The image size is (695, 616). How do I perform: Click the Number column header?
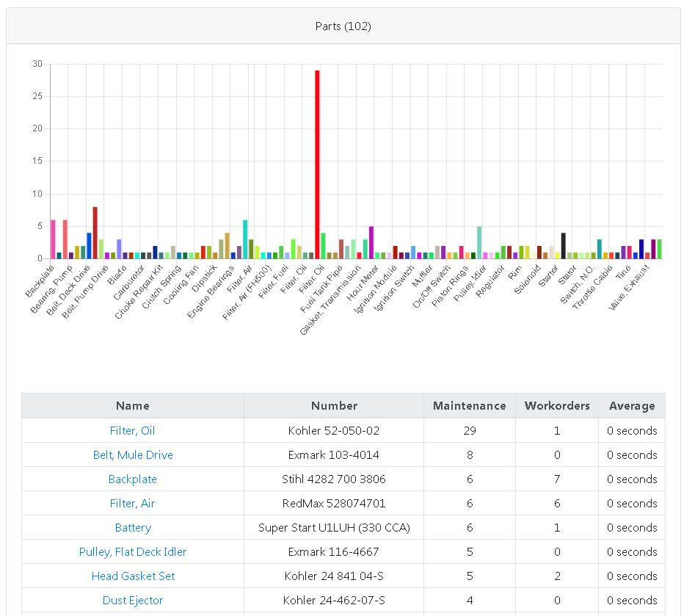click(x=334, y=406)
